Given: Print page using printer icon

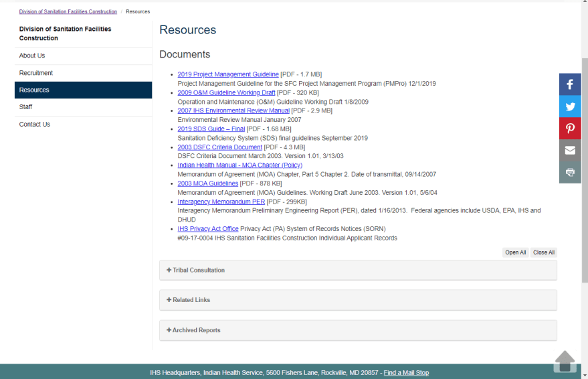Looking at the screenshot, I should pyautogui.click(x=570, y=172).
